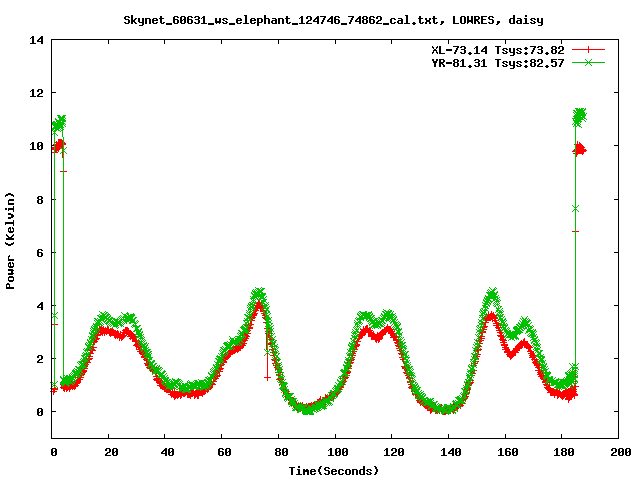
Task: Click the y-axis tick label 6
Action: tap(40, 253)
